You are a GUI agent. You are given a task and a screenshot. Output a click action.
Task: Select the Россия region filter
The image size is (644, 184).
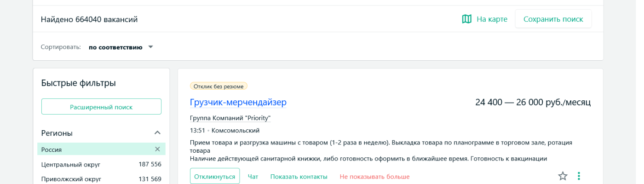point(52,149)
